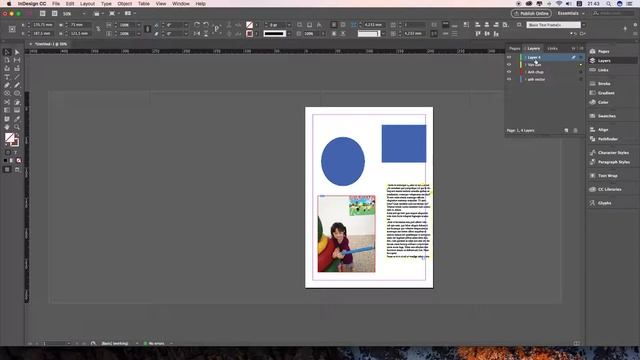Select the Pencil tool

pos(17,85)
